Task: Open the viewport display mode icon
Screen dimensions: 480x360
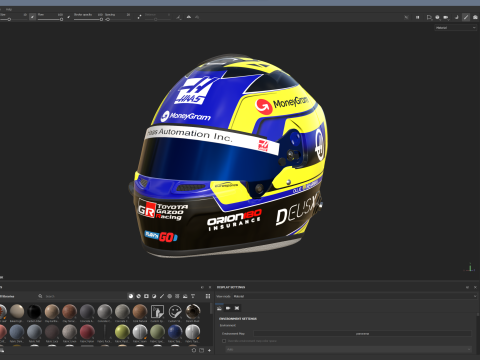Action: (429, 17)
